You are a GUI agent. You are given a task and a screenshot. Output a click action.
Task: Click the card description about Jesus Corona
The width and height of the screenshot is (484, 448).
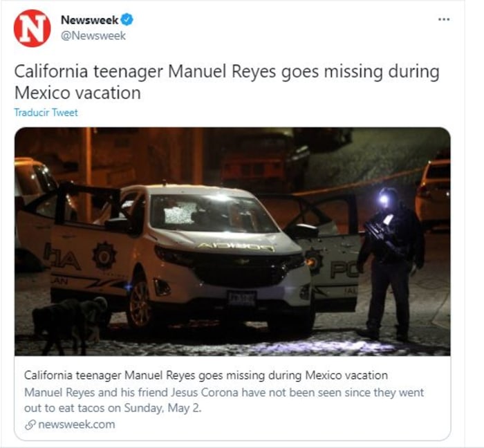(224, 400)
